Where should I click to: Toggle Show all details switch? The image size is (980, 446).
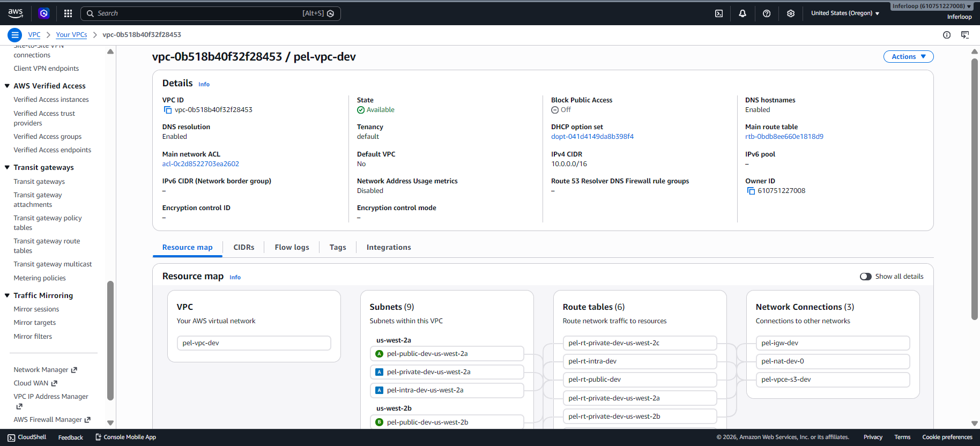pos(865,277)
